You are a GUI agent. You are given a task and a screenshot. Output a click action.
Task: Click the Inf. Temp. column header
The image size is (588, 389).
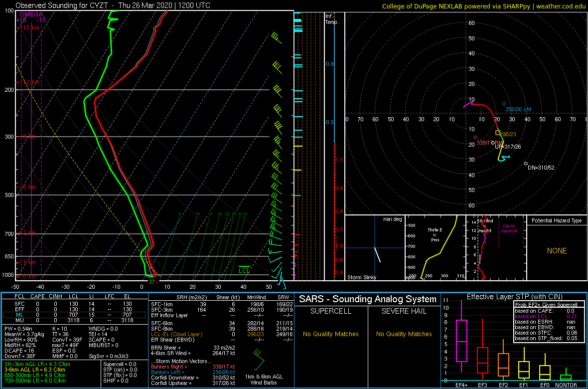tap(332, 19)
